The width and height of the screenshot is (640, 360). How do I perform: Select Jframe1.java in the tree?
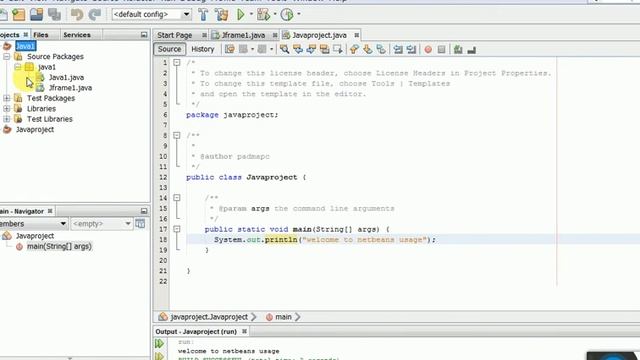tap(70, 88)
